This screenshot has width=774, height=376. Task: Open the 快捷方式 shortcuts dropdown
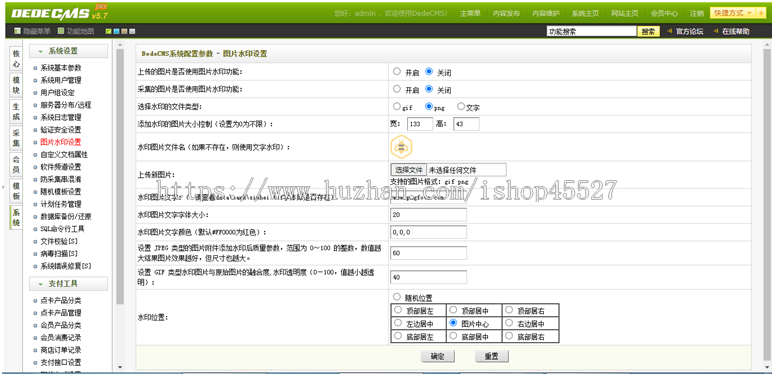tap(733, 13)
